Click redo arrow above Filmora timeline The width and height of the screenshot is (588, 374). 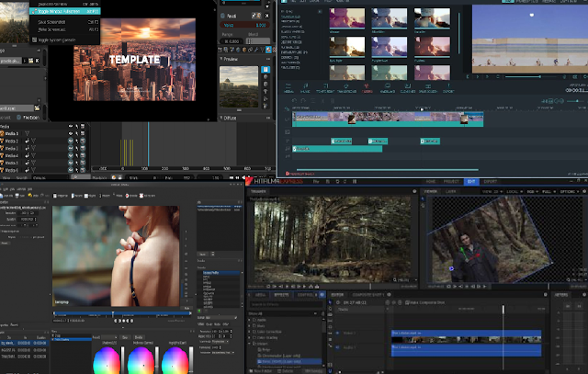[303, 101]
